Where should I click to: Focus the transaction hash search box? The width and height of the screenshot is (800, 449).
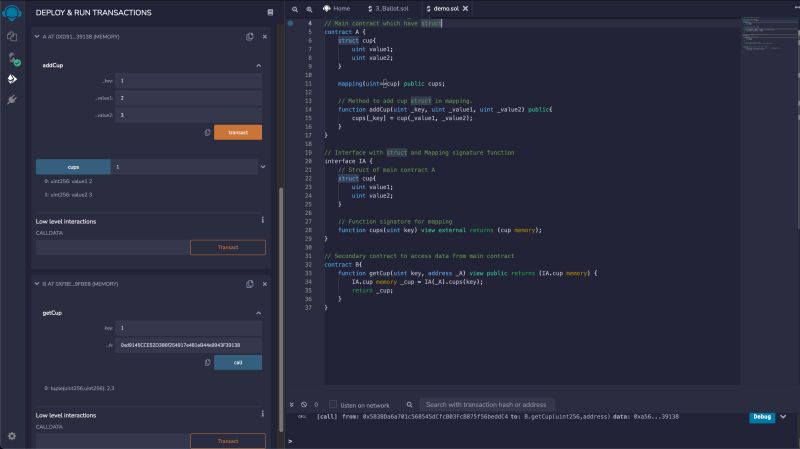click(487, 405)
